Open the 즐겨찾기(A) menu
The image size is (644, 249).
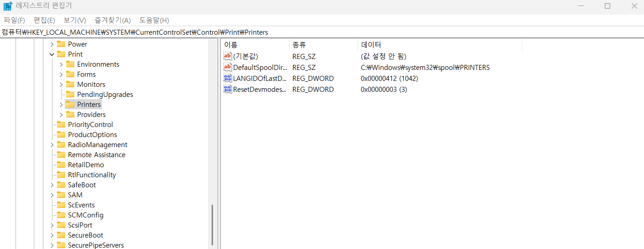click(113, 20)
